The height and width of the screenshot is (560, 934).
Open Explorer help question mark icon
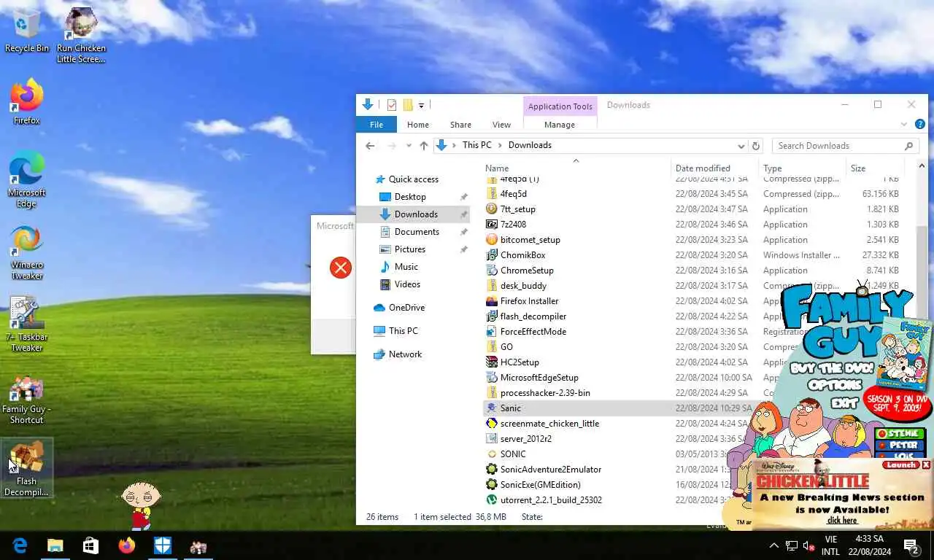(920, 125)
